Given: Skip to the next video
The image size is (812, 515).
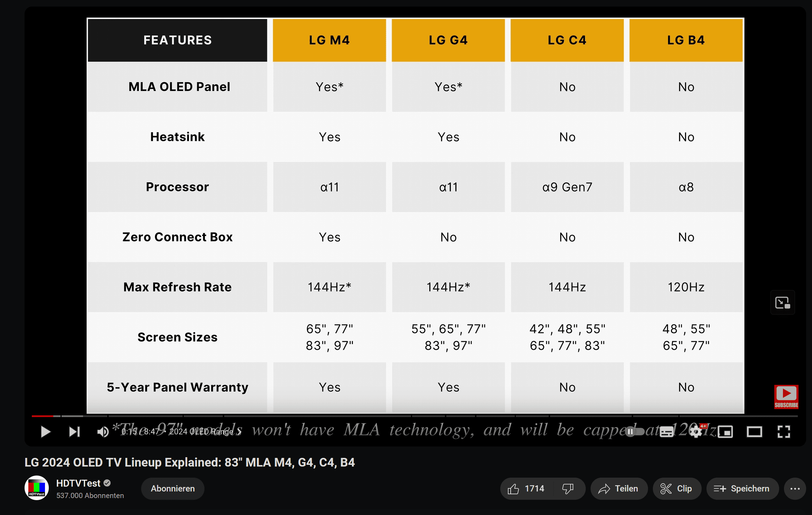Looking at the screenshot, I should (74, 432).
